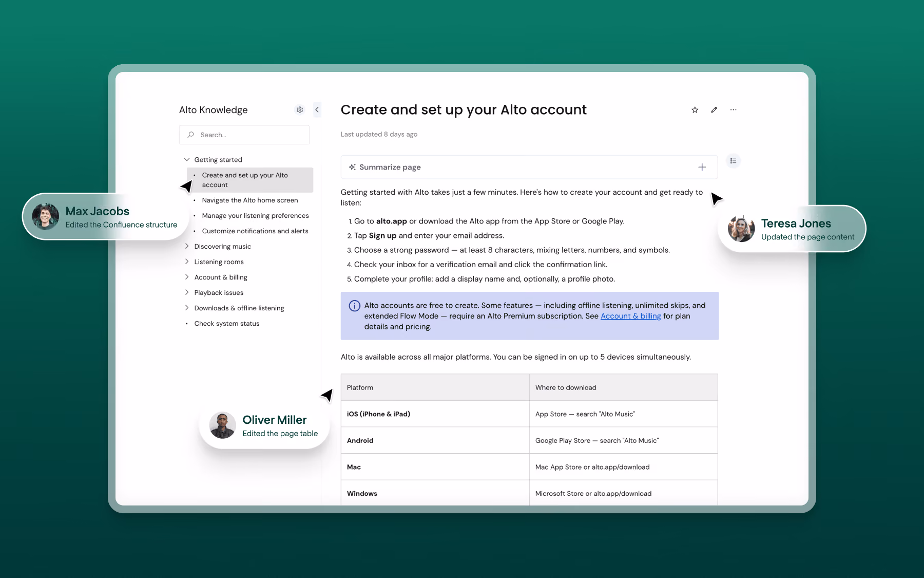
Task: Click the Google Play Store download cell
Action: coord(624,440)
